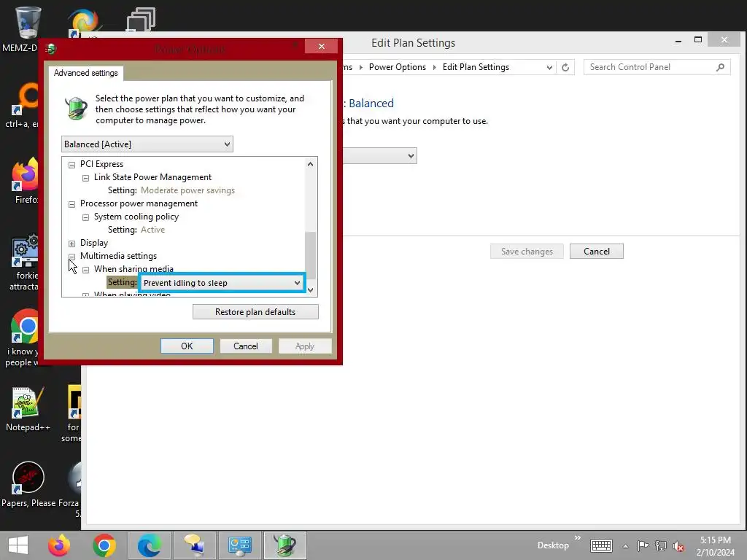
Task: Open the stacked-windows desktop icon
Action: coord(141,20)
